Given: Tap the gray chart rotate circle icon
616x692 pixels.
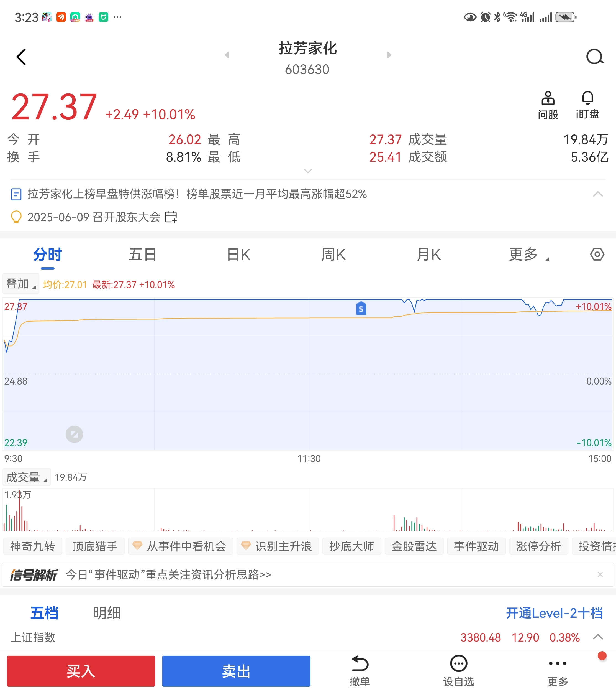Looking at the screenshot, I should [x=74, y=434].
